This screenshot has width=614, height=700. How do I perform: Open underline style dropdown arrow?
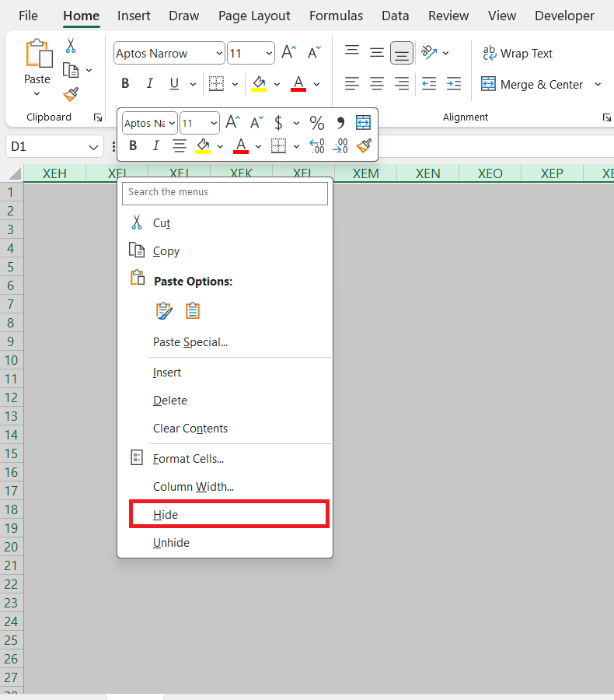[193, 84]
